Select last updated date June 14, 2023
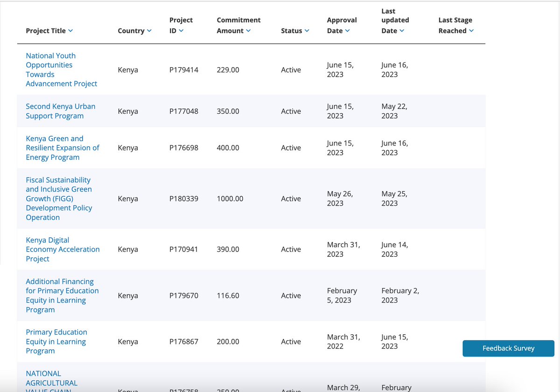560x392 pixels. [395, 249]
